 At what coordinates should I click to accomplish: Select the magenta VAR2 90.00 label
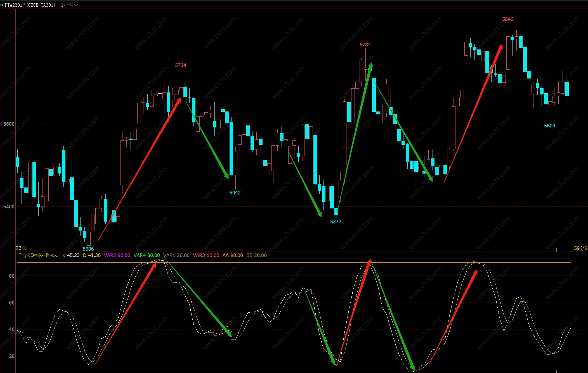click(x=117, y=255)
